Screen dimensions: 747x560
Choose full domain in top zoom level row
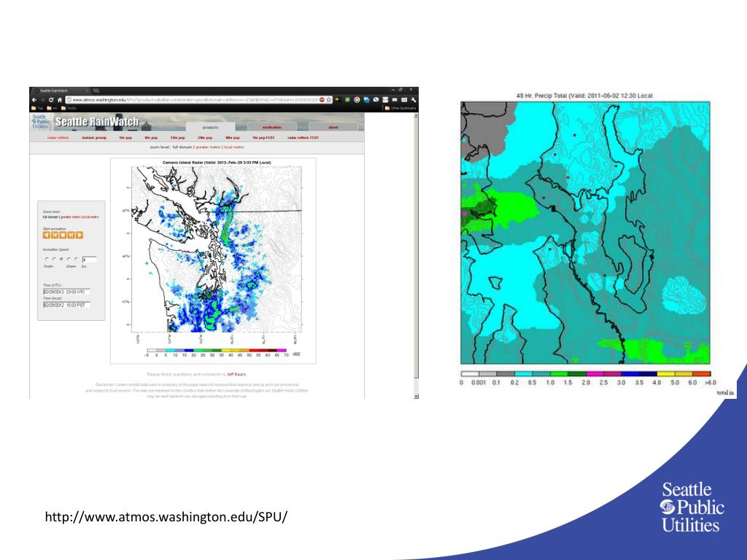click(182, 147)
